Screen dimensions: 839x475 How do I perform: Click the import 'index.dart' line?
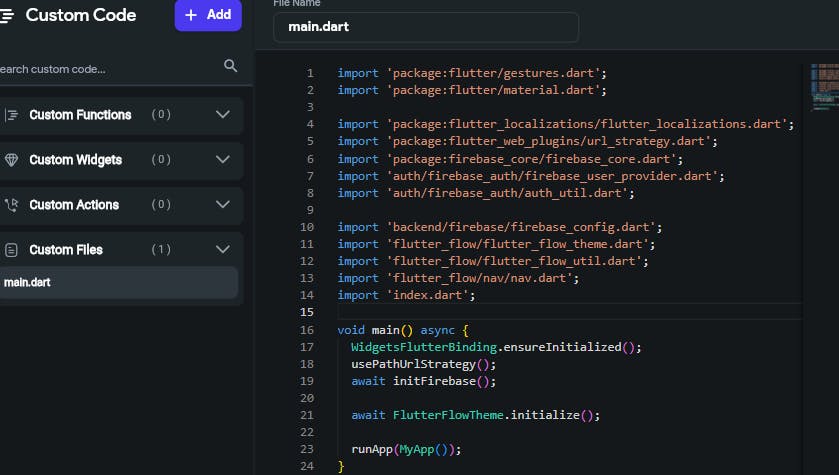coord(406,295)
